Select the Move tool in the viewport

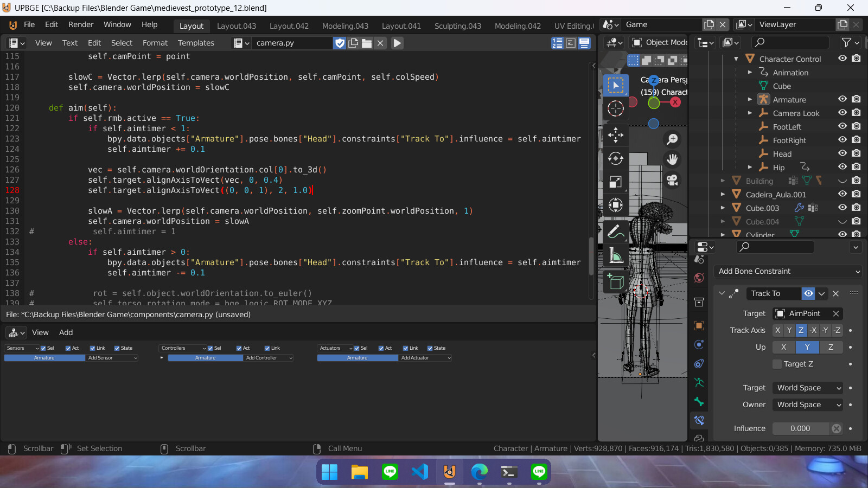616,135
